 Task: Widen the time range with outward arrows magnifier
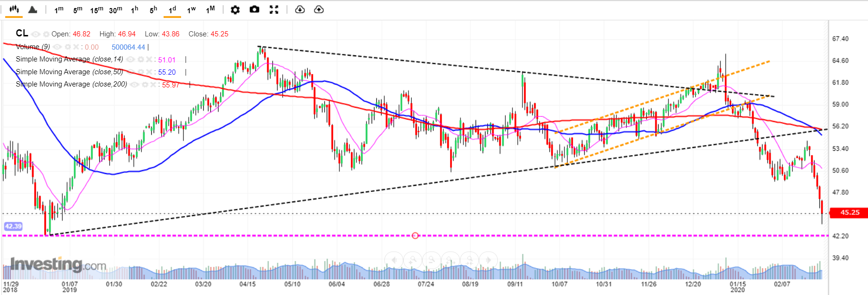coord(451,260)
